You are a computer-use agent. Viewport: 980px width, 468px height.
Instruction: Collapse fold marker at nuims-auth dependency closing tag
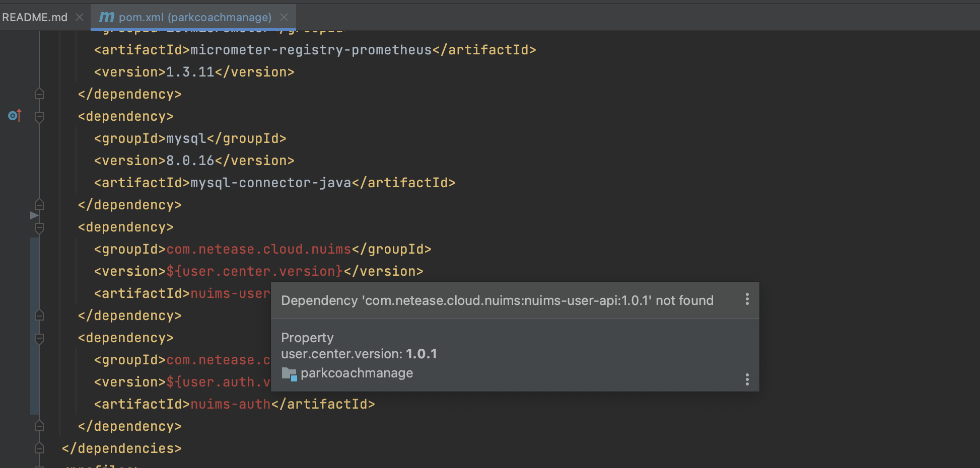click(x=39, y=426)
